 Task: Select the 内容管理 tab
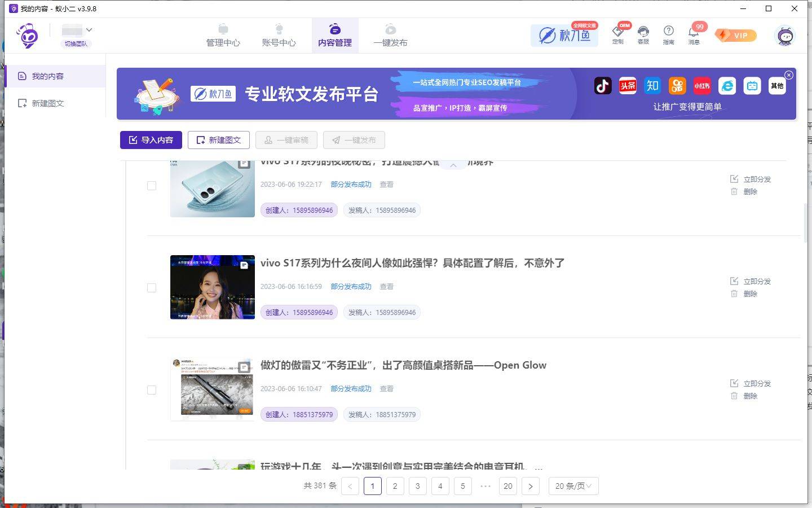point(335,36)
